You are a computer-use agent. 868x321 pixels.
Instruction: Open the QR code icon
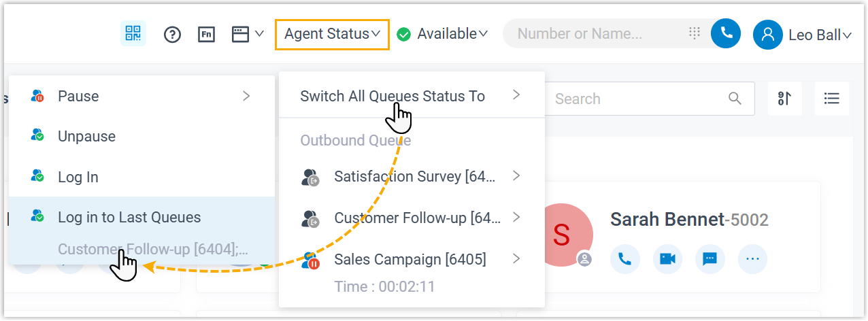[133, 33]
